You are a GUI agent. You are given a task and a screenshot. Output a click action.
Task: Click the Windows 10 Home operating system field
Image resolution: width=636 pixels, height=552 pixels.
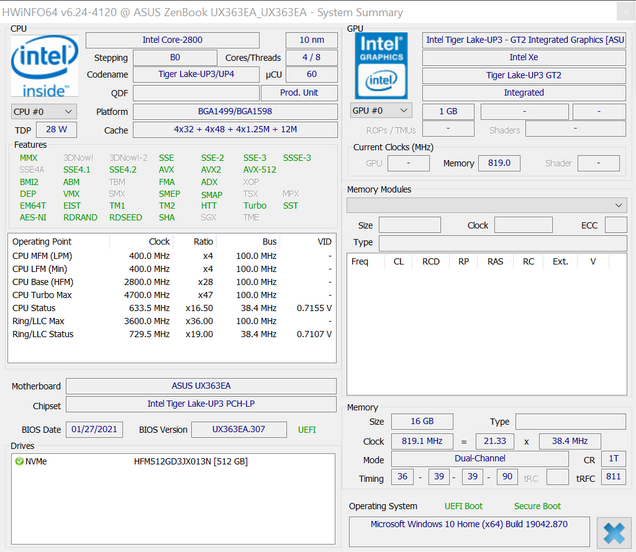pyautogui.click(x=470, y=524)
